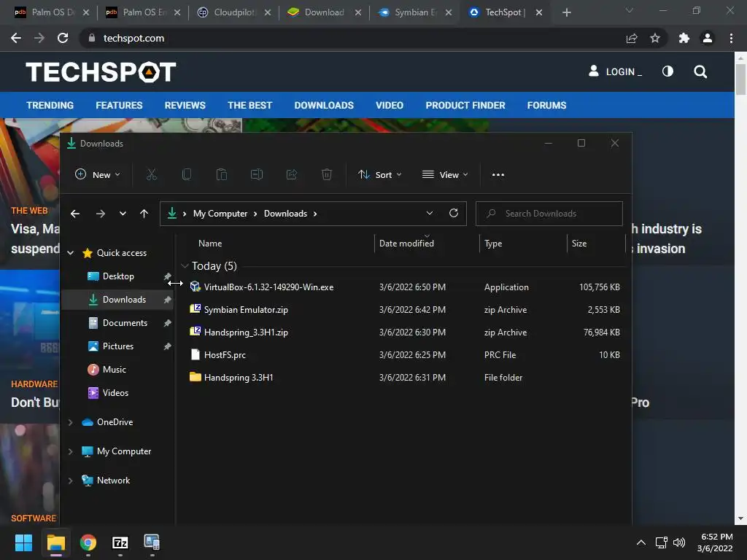Click the share page icon in address bar
Viewport: 747px width, 560px height.
[x=632, y=38]
